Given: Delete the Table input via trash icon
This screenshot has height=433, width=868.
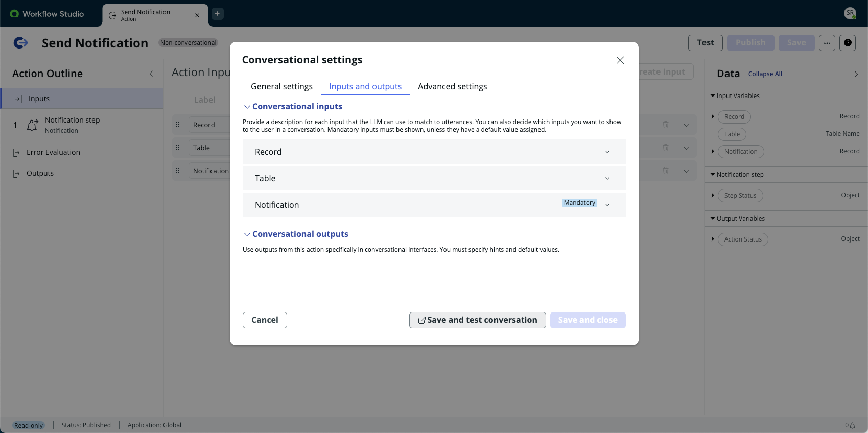Looking at the screenshot, I should pos(666,148).
